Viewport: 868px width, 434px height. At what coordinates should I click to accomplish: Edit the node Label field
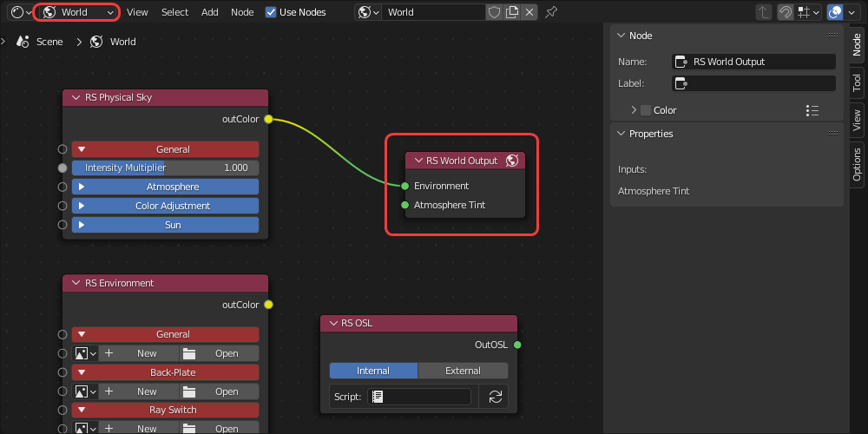(754, 83)
